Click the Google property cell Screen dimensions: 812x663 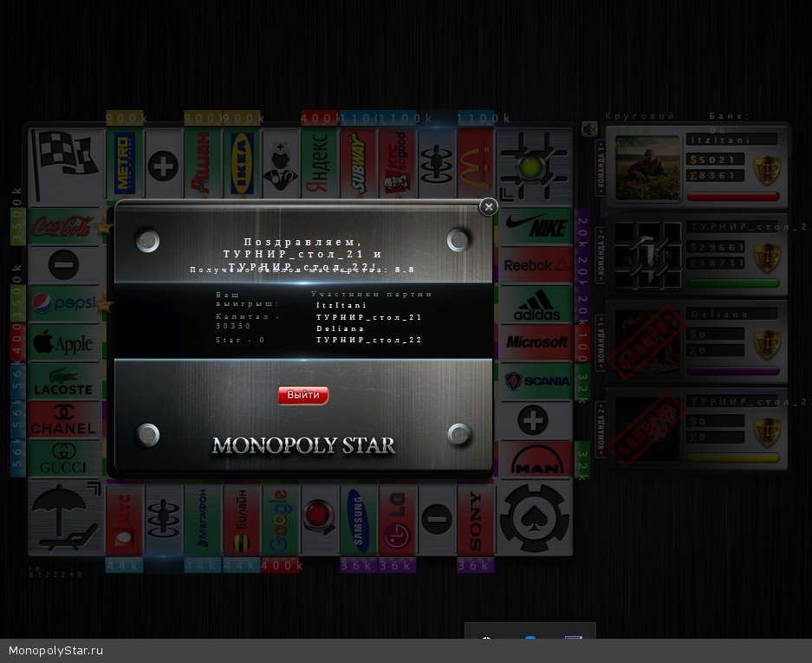[280, 520]
